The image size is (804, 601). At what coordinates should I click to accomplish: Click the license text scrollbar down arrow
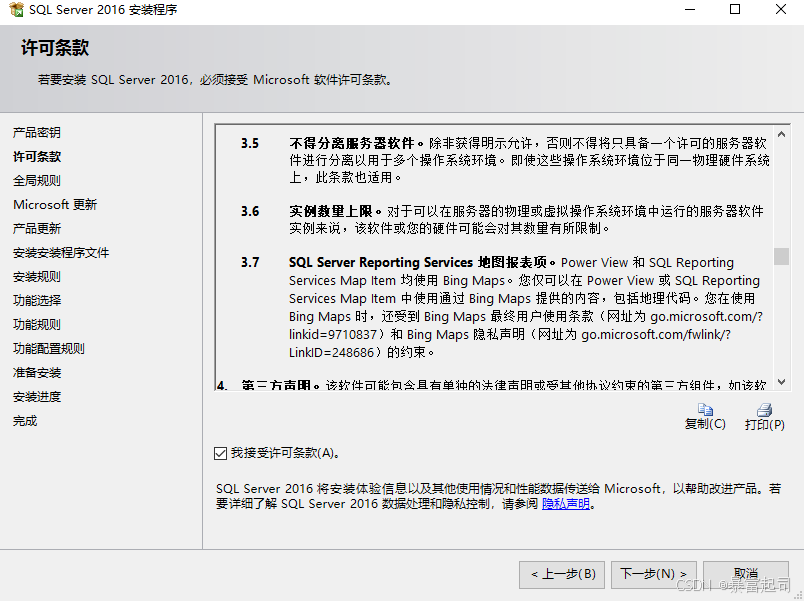click(x=782, y=381)
